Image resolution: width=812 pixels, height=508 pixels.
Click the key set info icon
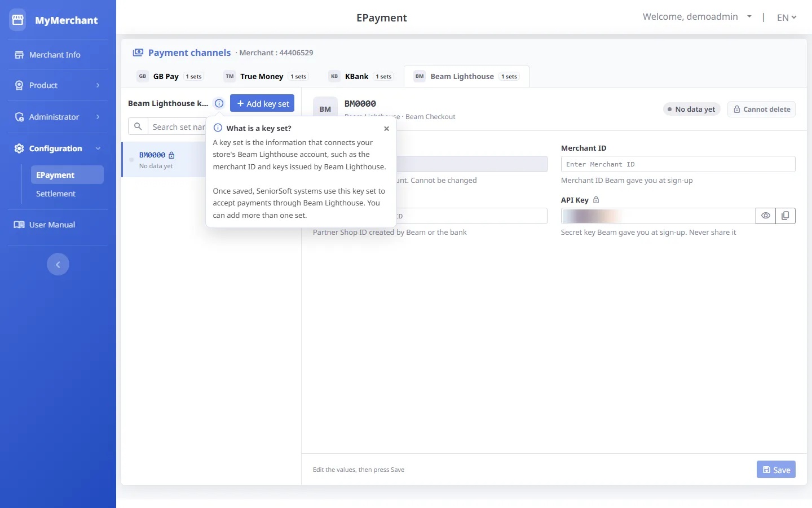[219, 103]
